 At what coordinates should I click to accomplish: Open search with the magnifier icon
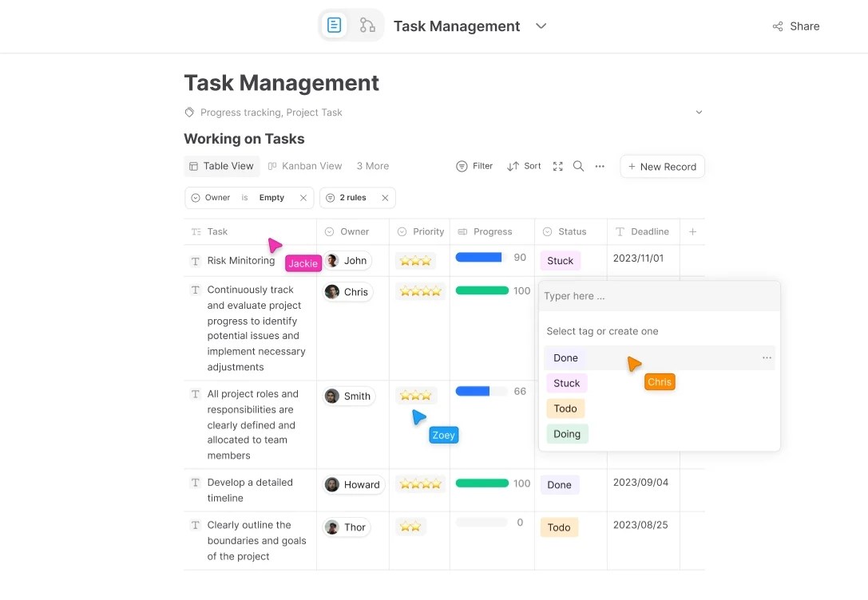pos(578,166)
